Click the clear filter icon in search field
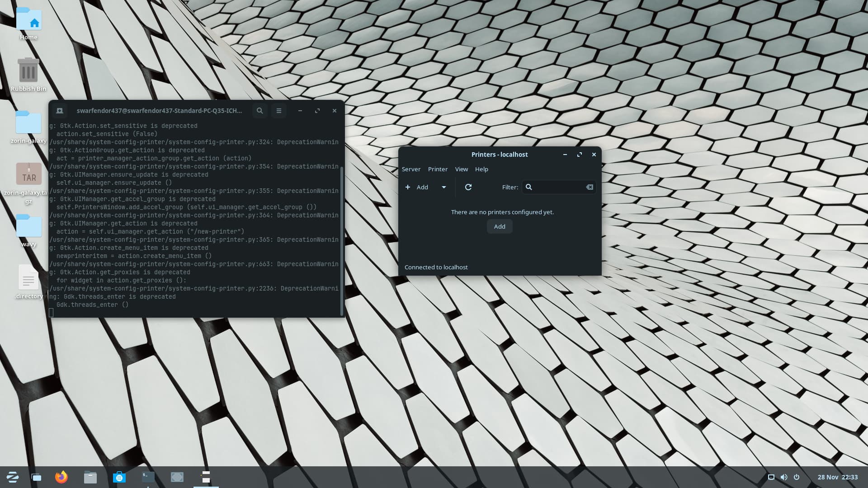The height and width of the screenshot is (488, 868). [590, 187]
